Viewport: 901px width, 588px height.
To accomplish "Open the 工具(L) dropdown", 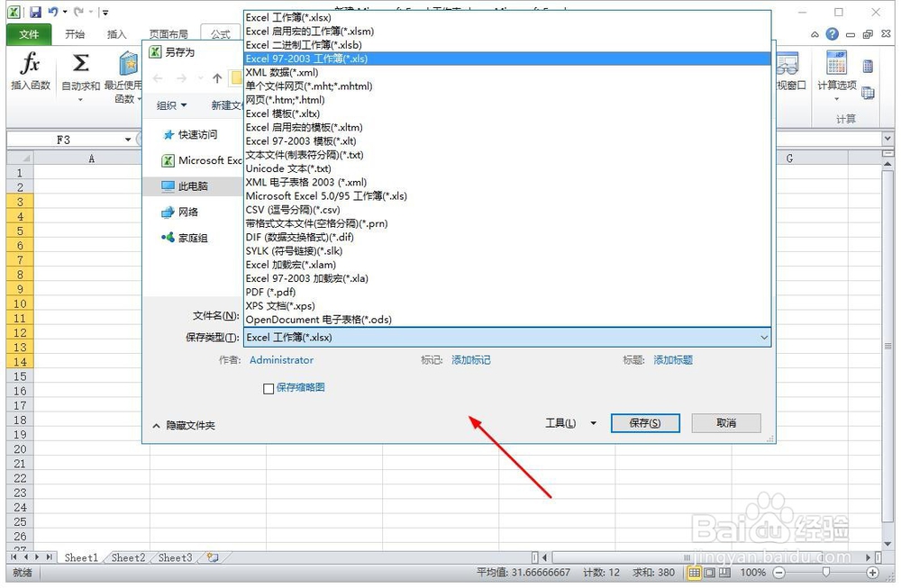I will [569, 423].
